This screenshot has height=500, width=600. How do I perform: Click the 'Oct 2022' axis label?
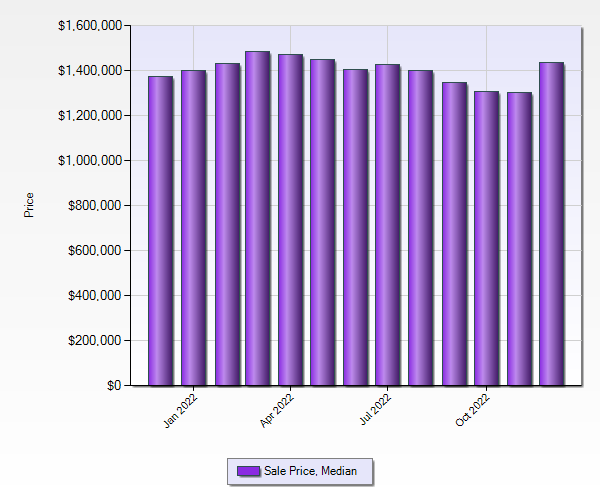coord(472,410)
